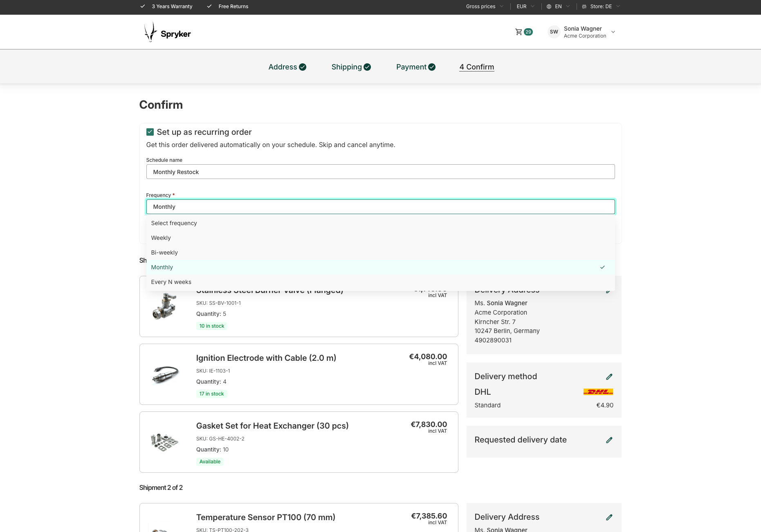Click the Free Returns text
This screenshot has height=532, width=761.
click(233, 7)
